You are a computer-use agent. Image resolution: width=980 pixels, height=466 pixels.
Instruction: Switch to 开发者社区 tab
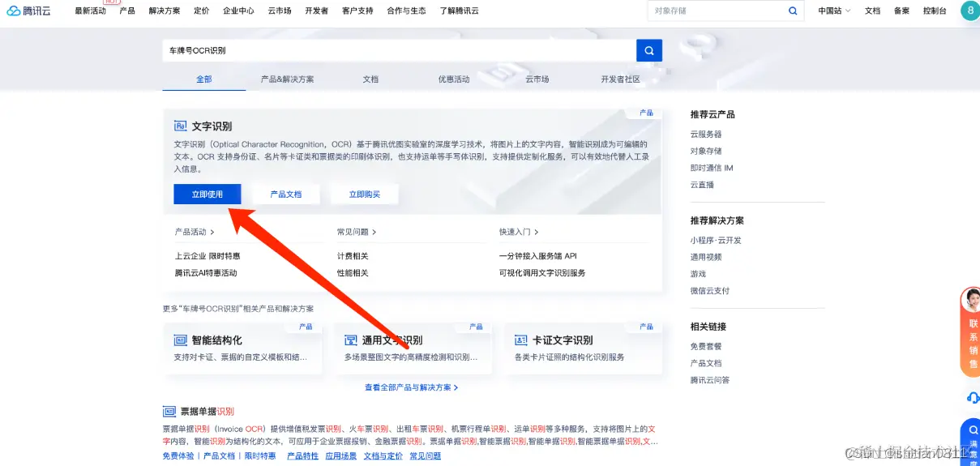[620, 79]
